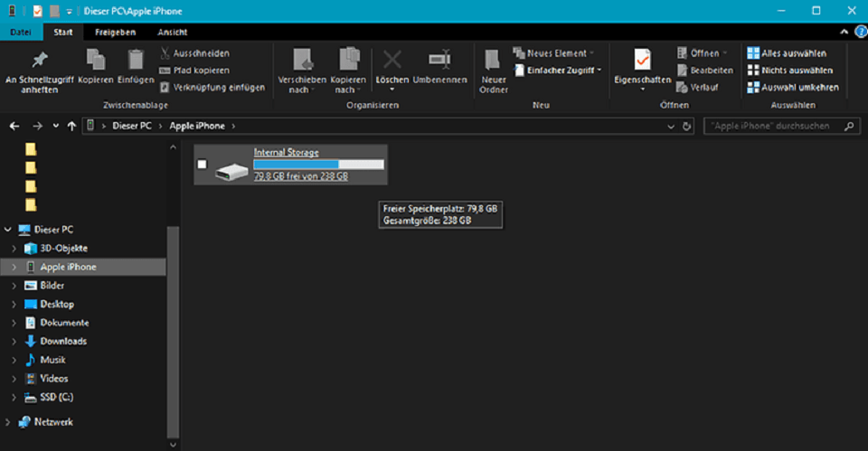
Task: Switch to the Ansicht ribbon tab
Action: pyautogui.click(x=173, y=32)
